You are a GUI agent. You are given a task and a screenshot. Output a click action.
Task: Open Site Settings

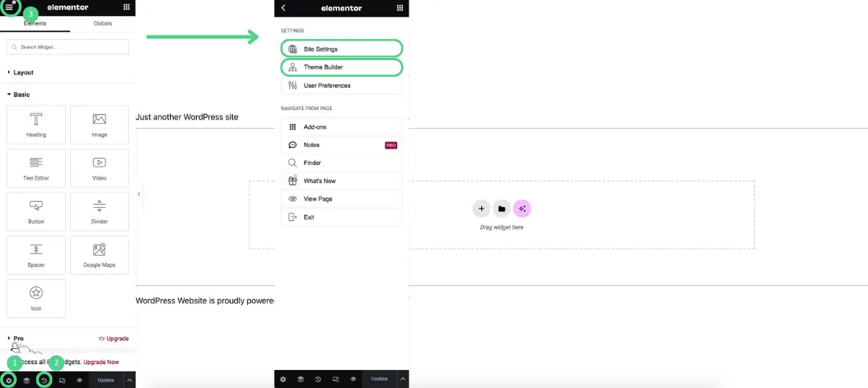pyautogui.click(x=341, y=48)
